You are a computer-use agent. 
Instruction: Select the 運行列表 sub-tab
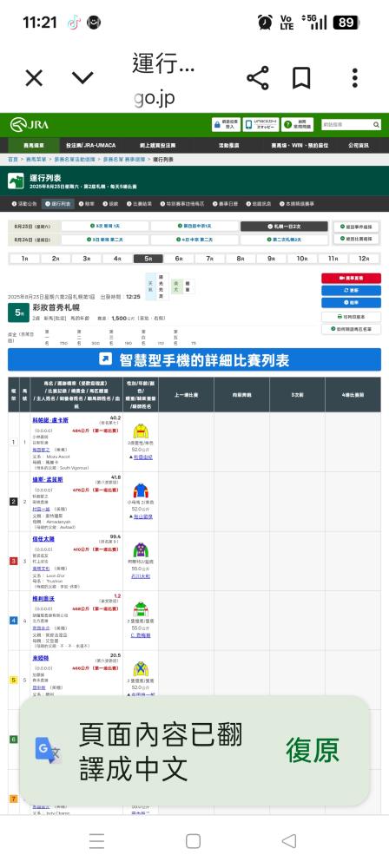[59, 204]
